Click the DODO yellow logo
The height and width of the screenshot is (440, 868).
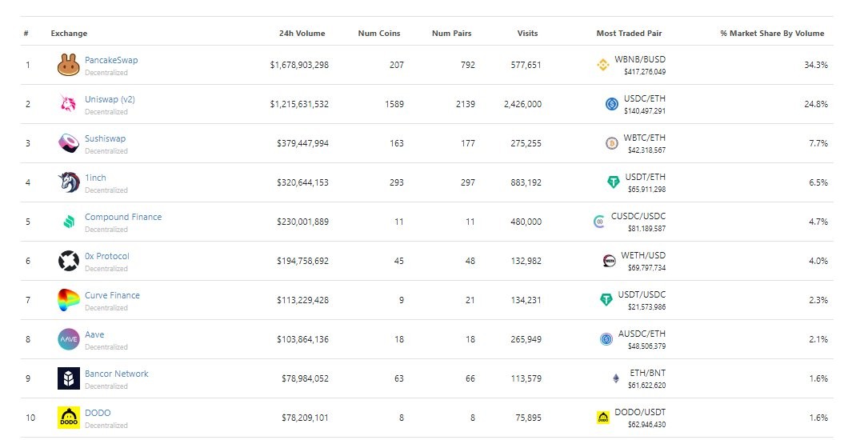pyautogui.click(x=69, y=418)
